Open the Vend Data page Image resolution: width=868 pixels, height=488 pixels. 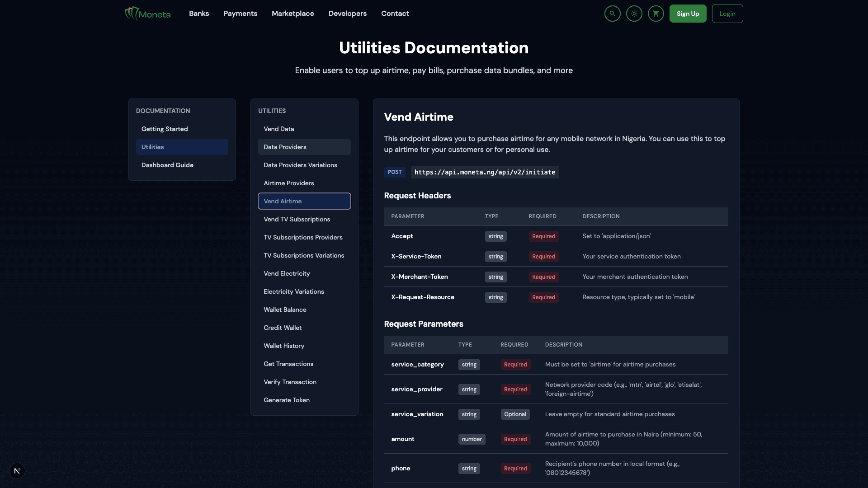coord(304,129)
